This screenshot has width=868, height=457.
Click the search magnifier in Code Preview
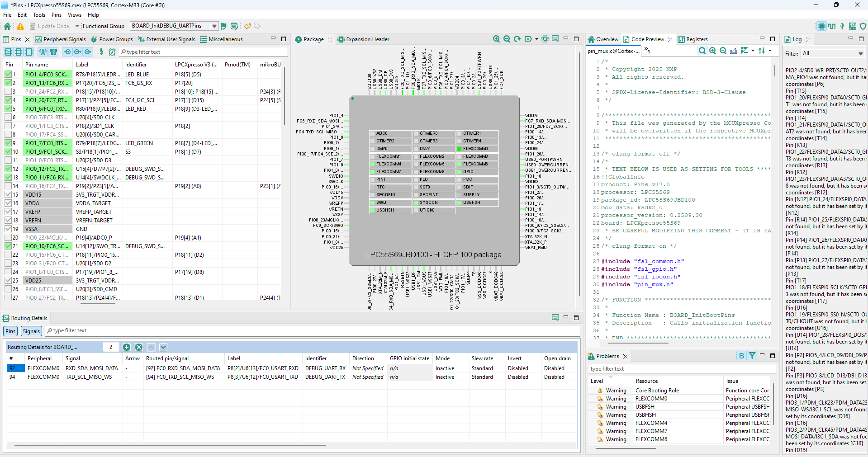[x=702, y=51]
